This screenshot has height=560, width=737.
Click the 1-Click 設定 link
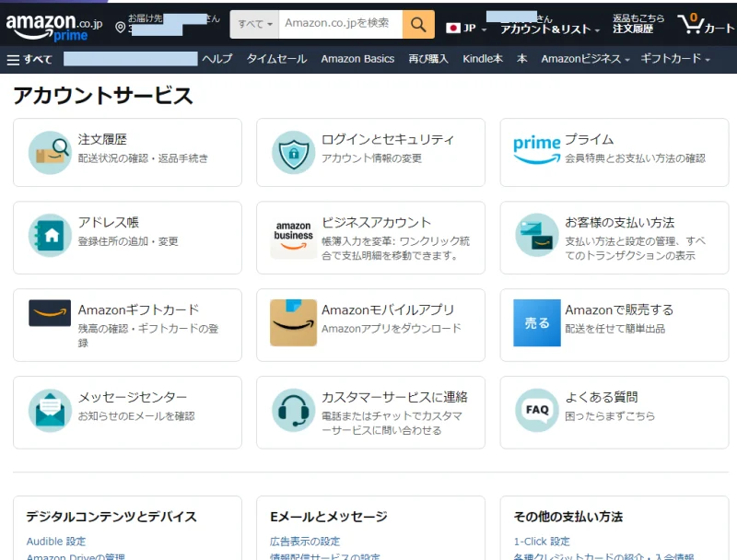542,542
